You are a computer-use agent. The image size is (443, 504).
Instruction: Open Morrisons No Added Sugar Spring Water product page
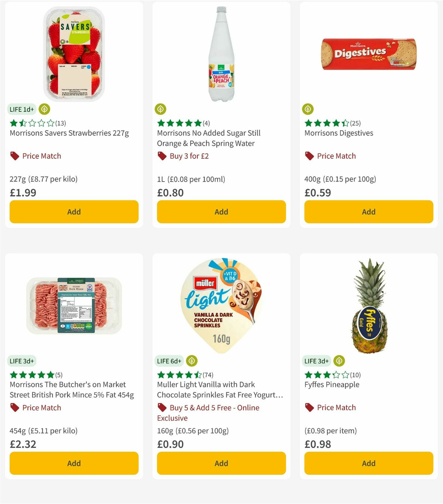click(x=209, y=138)
